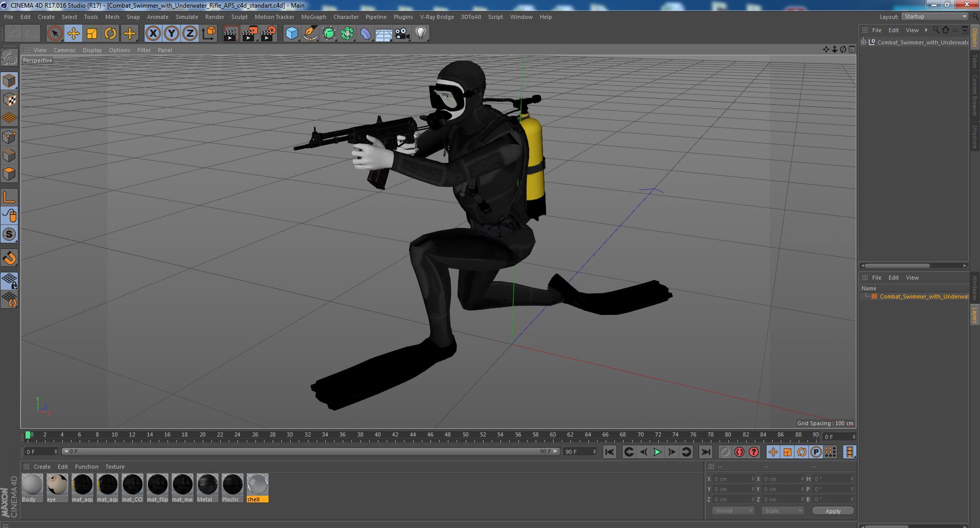Screen dimensions: 980x528
Task: Toggle the Y axis lock
Action: 172,34
